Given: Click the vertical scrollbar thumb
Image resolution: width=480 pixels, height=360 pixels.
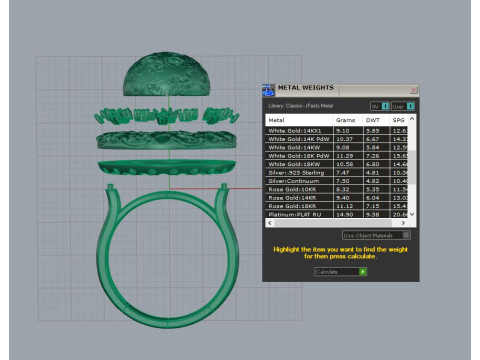Looking at the screenshot, I should (412, 167).
